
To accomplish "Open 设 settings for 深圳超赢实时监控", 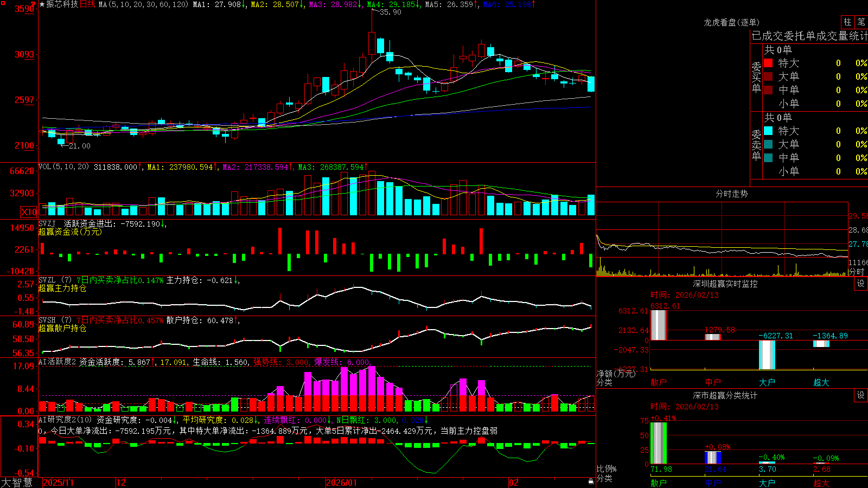I will tap(861, 284).
